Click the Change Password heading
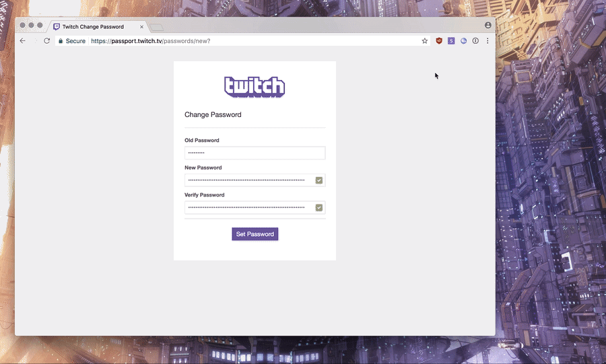This screenshot has width=606, height=364. [x=213, y=114]
